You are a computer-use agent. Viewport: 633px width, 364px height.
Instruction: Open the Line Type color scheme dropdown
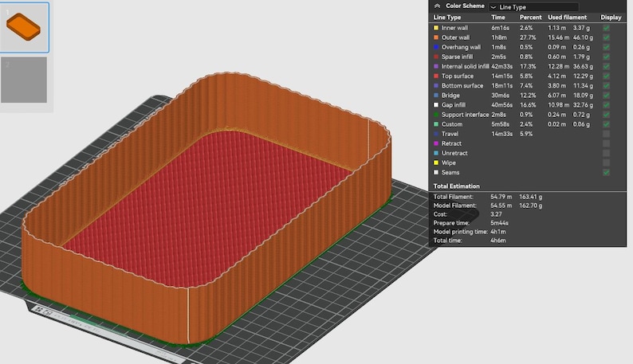click(533, 7)
